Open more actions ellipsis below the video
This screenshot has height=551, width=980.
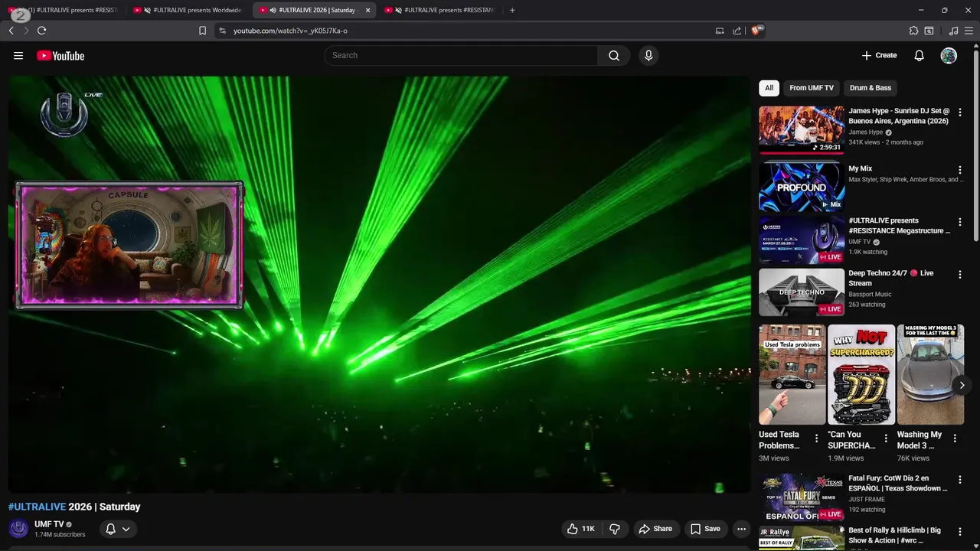741,529
